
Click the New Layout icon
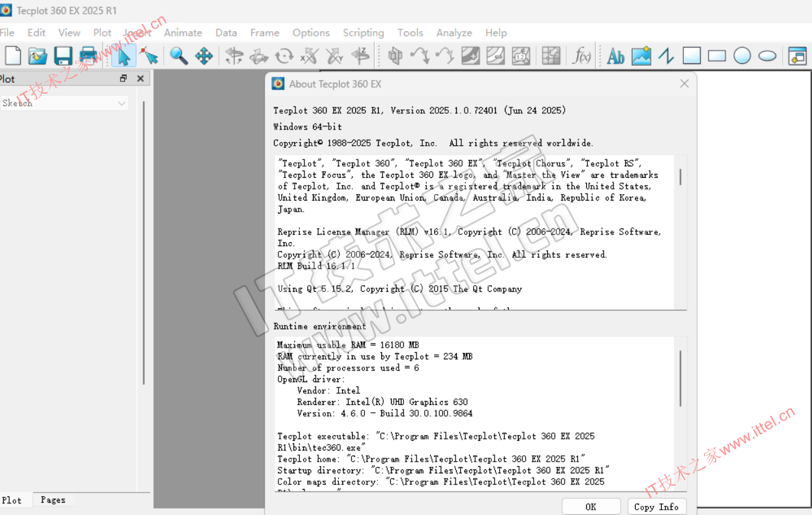pos(12,56)
